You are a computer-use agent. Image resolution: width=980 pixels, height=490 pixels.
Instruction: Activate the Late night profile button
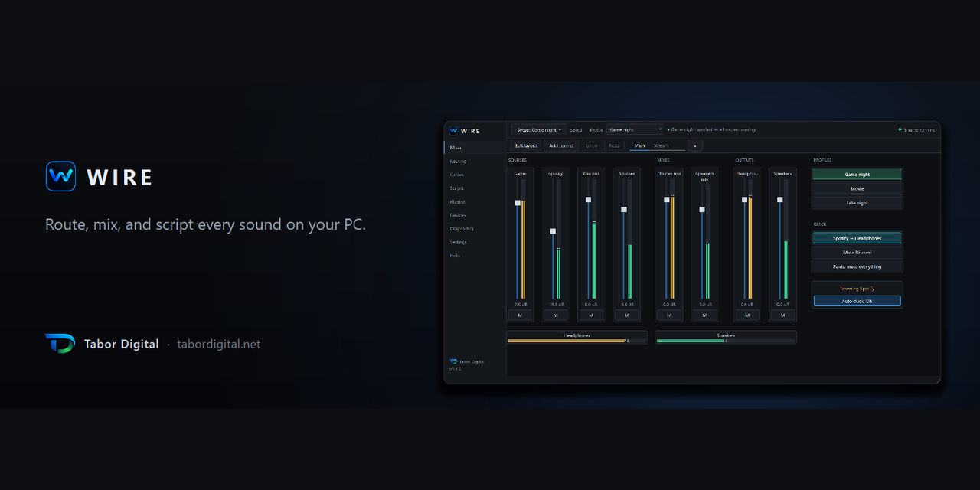[857, 203]
